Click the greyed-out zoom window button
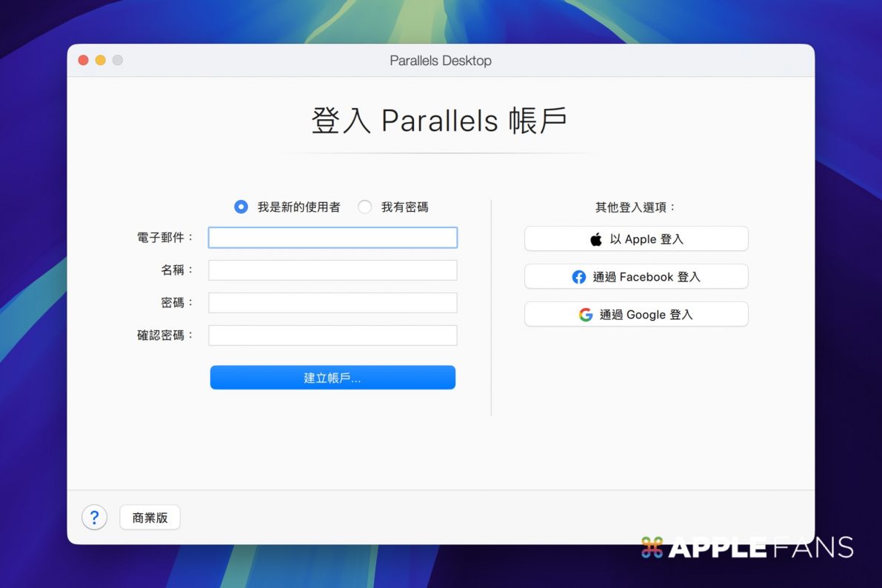Screen dimensions: 882x588 tap(118, 60)
